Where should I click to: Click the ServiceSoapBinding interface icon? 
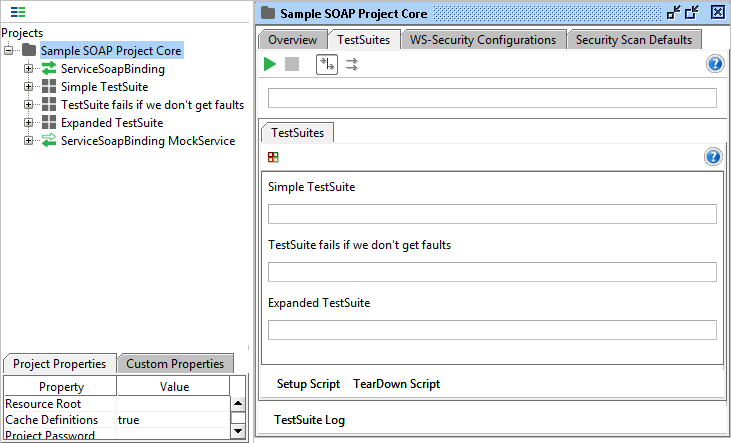[49, 69]
